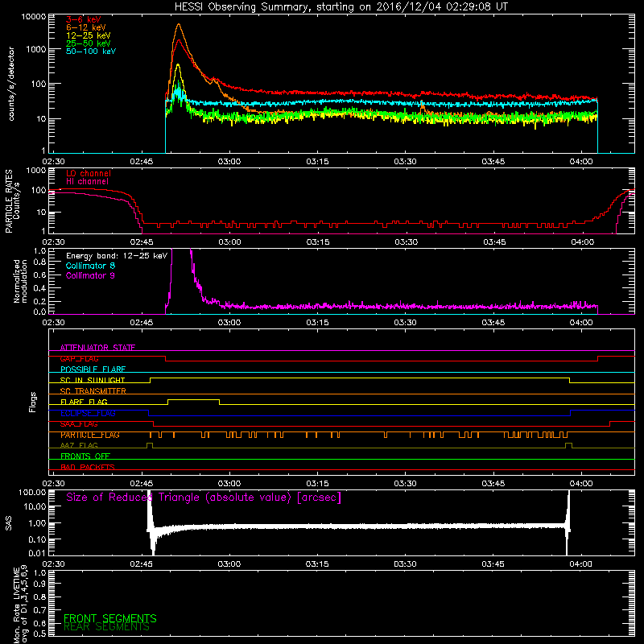Click the 100.00 tick on SAS axis
644x644 pixels.
pos(32,492)
